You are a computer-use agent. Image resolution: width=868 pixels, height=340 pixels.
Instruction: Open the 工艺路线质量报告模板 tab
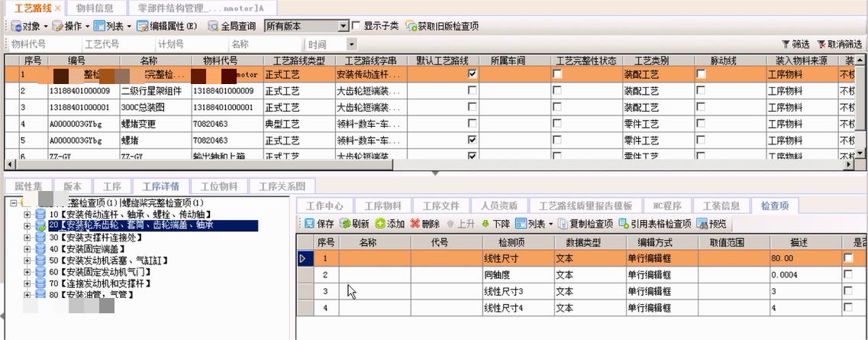[x=585, y=206]
